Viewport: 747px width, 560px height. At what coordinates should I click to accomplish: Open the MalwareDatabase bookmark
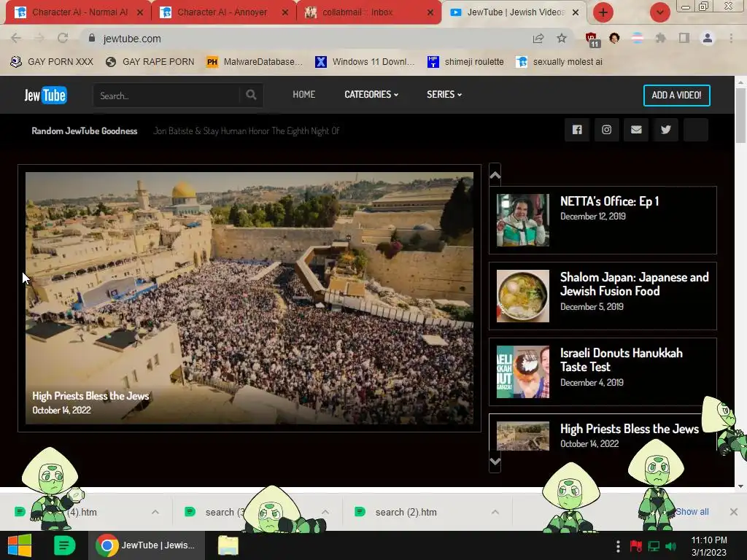pos(255,62)
